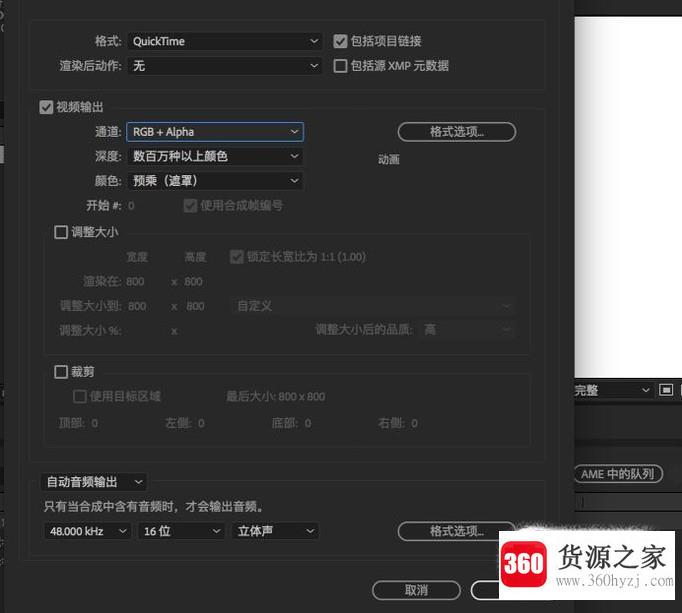682x613 pixels.
Task: Click the region of interest icon beside 完整
Action: [665, 390]
